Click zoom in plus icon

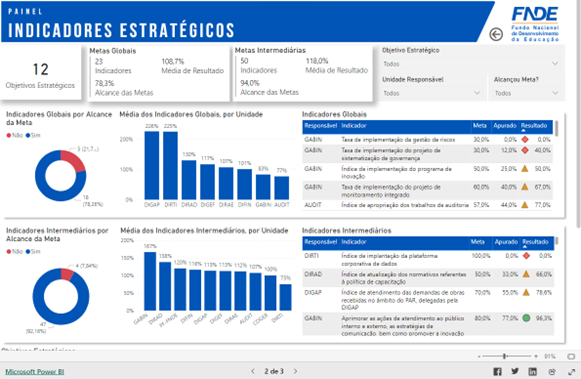pyautogui.click(x=536, y=356)
